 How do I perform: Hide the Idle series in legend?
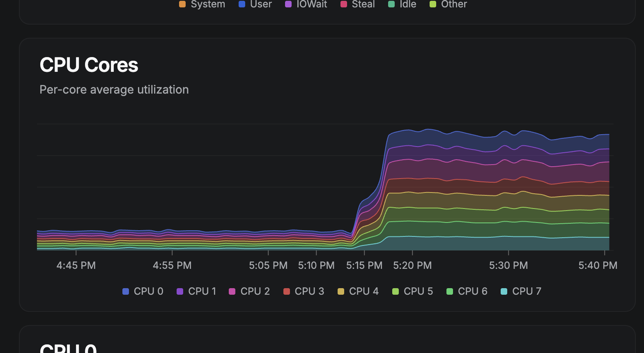pyautogui.click(x=402, y=5)
